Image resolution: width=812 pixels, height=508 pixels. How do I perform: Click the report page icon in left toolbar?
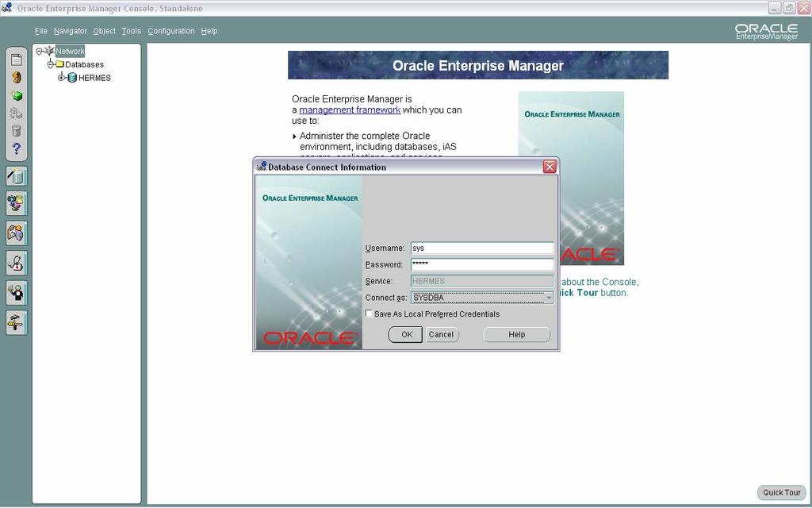[17, 60]
